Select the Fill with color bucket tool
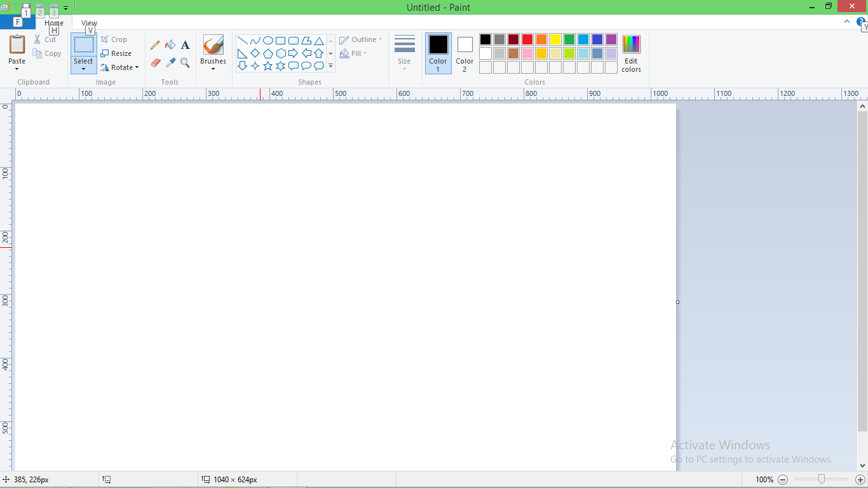 point(170,45)
